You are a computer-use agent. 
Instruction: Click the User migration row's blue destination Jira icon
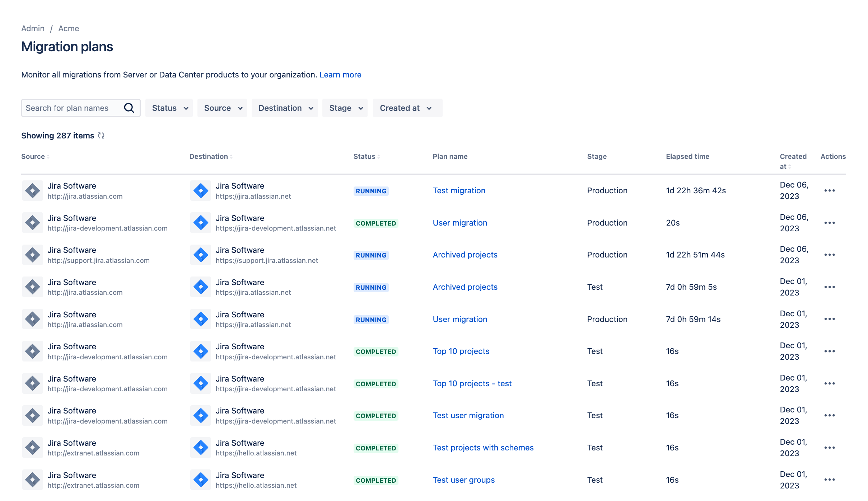pyautogui.click(x=201, y=223)
